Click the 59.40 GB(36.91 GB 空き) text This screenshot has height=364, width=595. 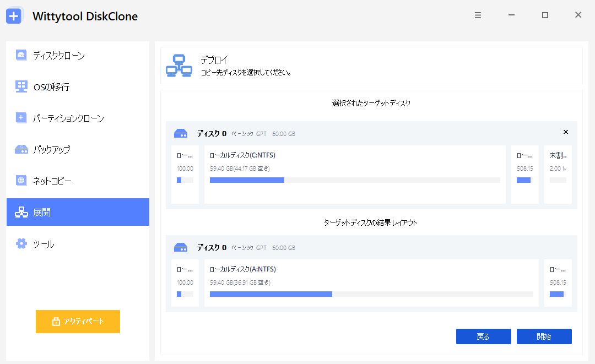pos(240,282)
